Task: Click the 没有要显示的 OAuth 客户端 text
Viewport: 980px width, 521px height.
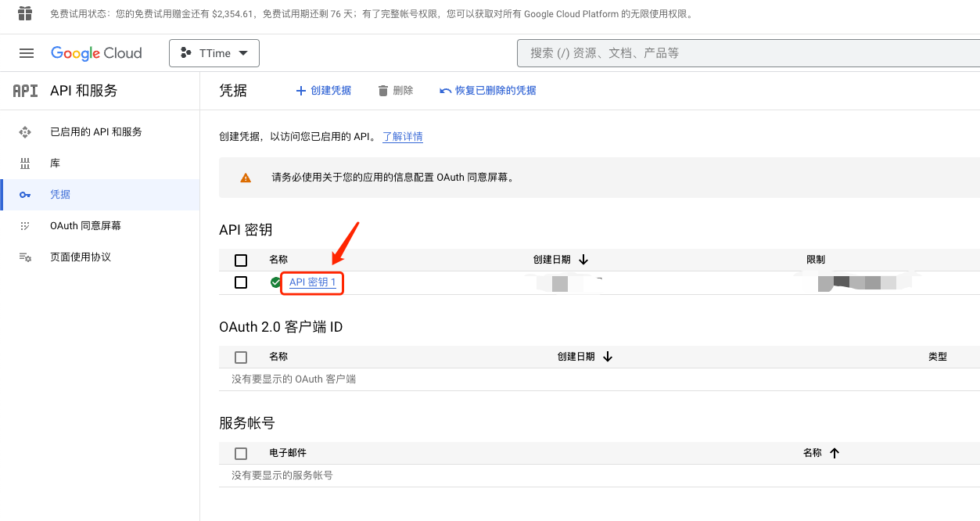Action: (294, 379)
